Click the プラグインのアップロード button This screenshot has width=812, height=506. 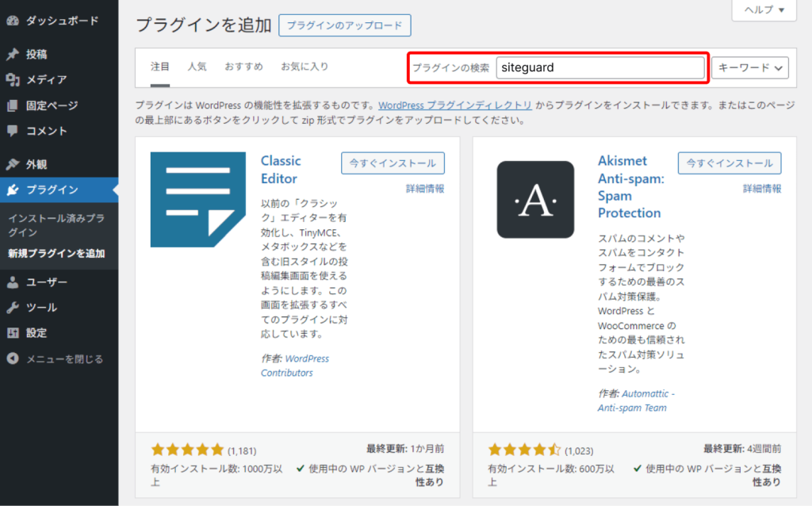coord(344,25)
